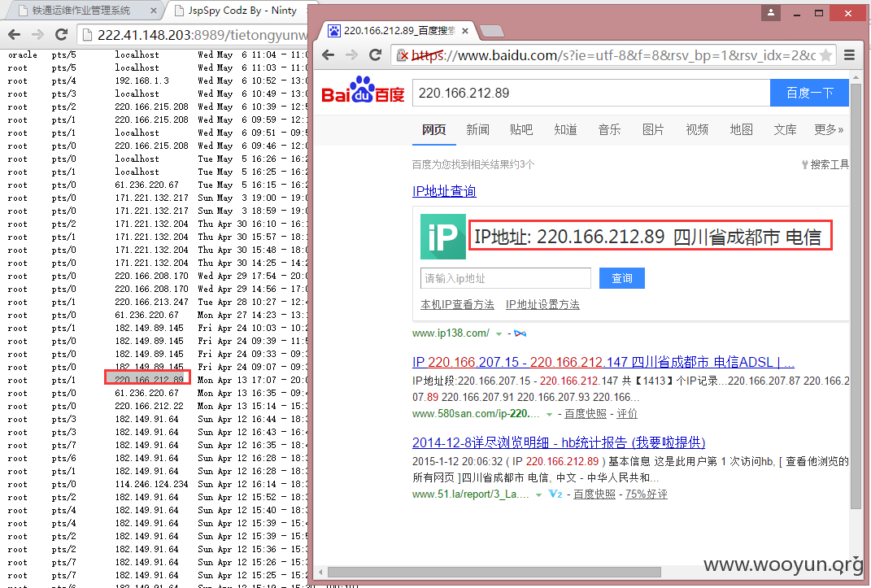Viewport: 871px width, 588px height.
Task: Click the Baidu logo
Action: click(x=363, y=93)
